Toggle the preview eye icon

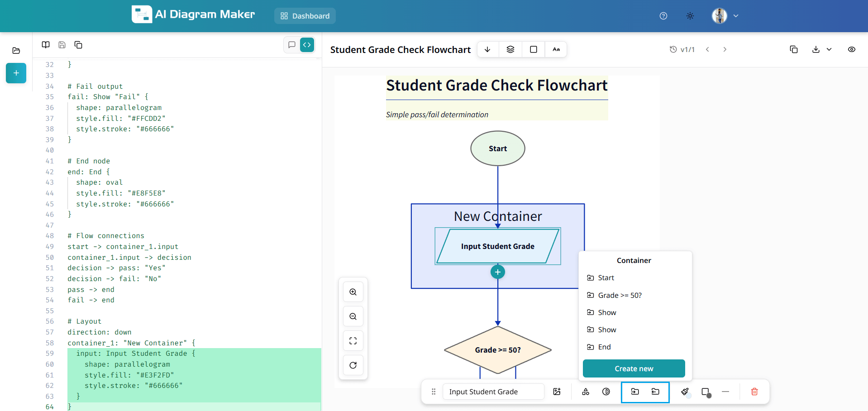pyautogui.click(x=852, y=49)
